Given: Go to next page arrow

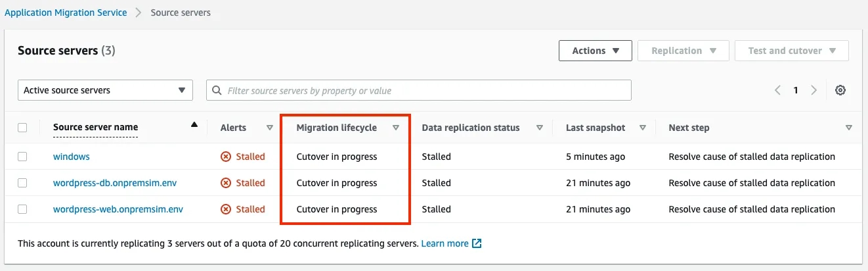Looking at the screenshot, I should point(814,91).
